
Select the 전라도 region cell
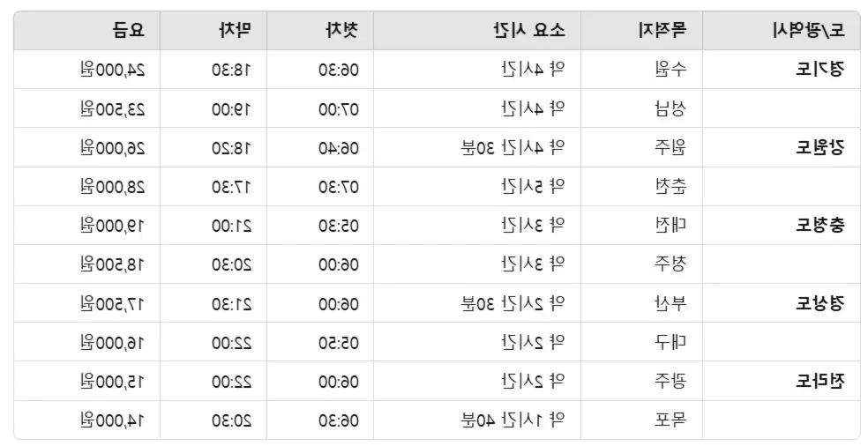(782, 381)
